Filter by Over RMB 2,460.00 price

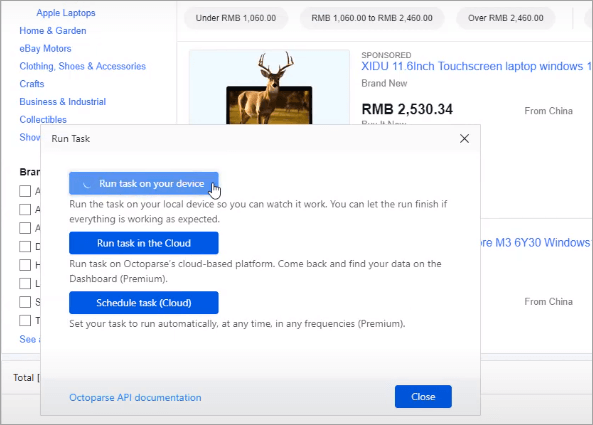[506, 18]
